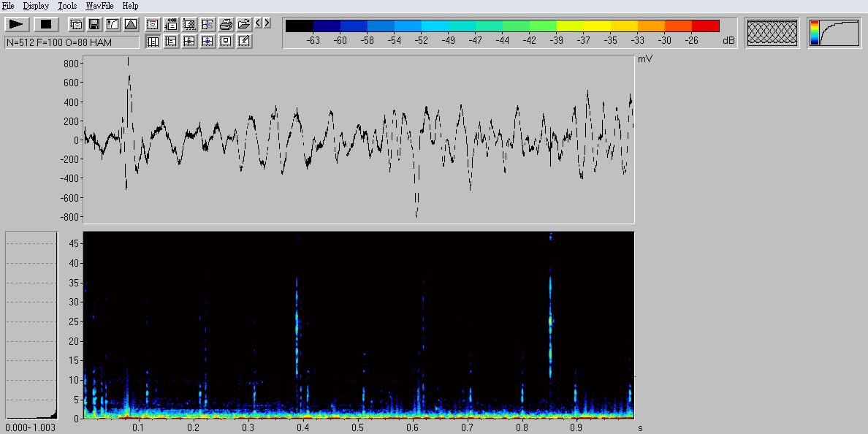The image size is (868, 434).
Task: Click the floppy disk save icon
Action: pyautogui.click(x=94, y=24)
